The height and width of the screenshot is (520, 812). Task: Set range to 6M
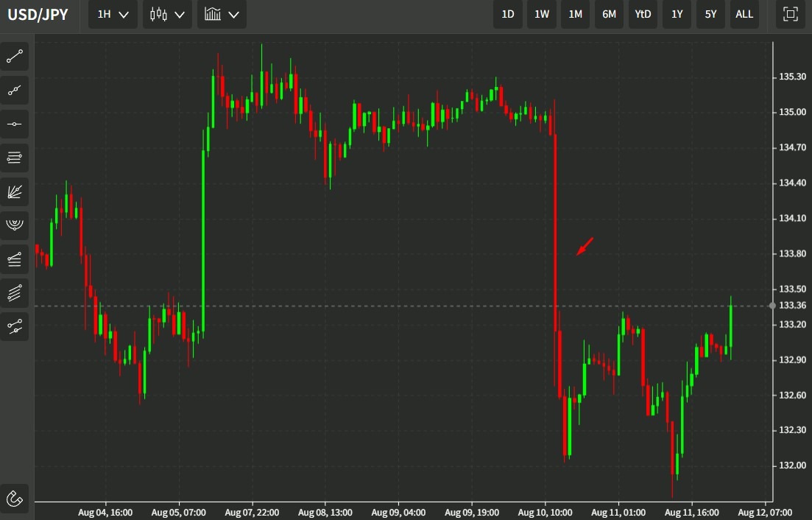click(x=609, y=14)
